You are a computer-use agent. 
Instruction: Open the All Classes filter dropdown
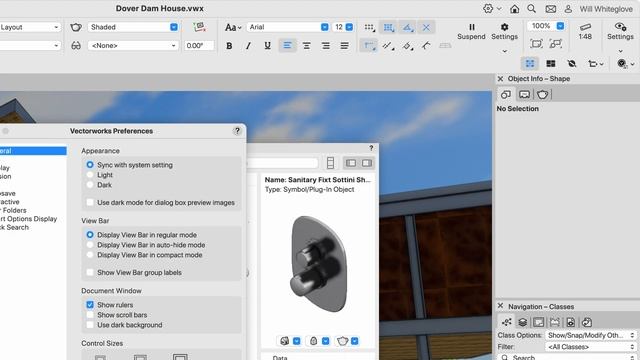pyautogui.click(x=591, y=347)
